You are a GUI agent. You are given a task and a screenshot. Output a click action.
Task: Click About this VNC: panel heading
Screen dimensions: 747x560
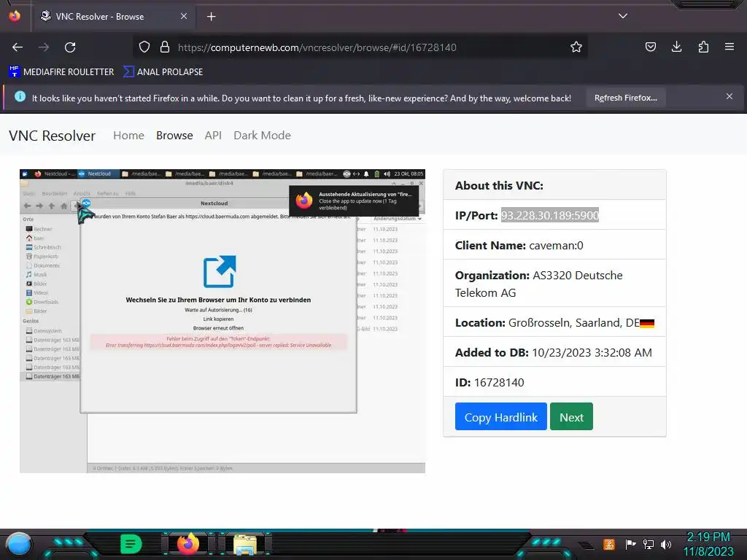pos(499,186)
